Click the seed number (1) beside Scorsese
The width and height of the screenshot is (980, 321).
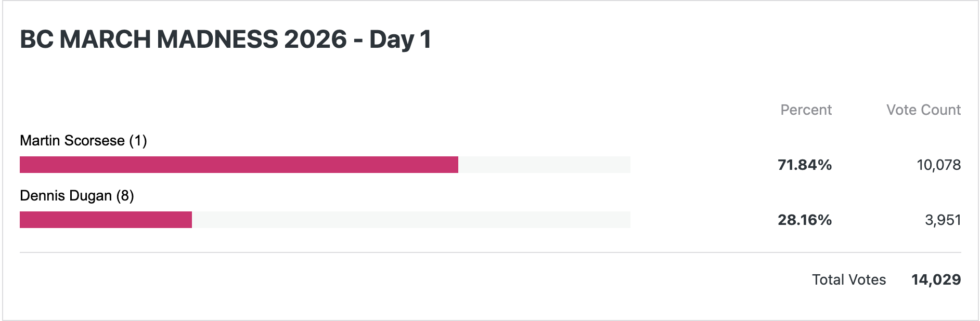138,141
